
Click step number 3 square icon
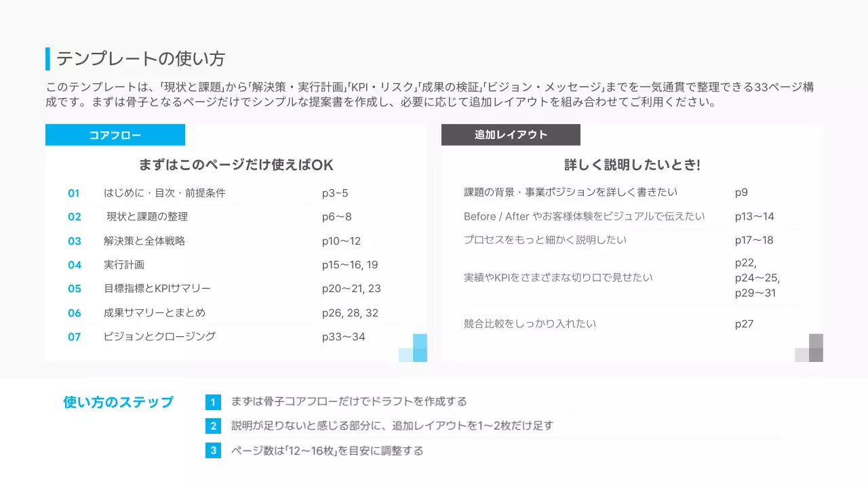coord(213,450)
